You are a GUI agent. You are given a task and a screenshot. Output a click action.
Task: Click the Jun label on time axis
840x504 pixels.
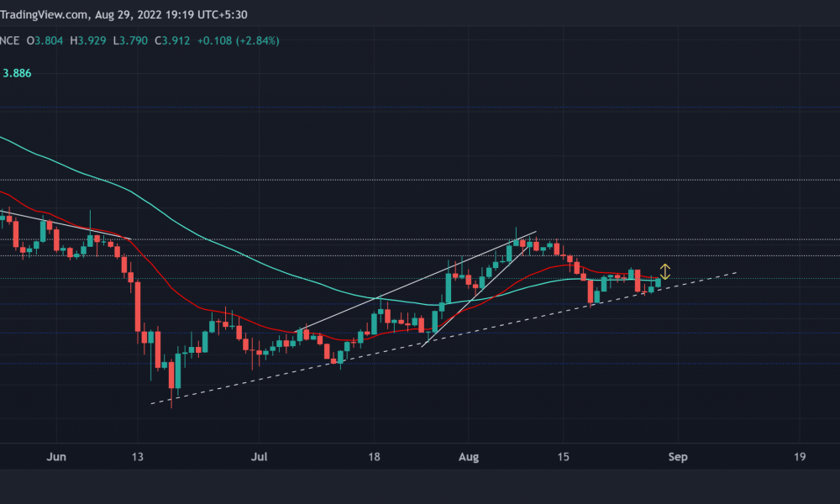click(56, 457)
